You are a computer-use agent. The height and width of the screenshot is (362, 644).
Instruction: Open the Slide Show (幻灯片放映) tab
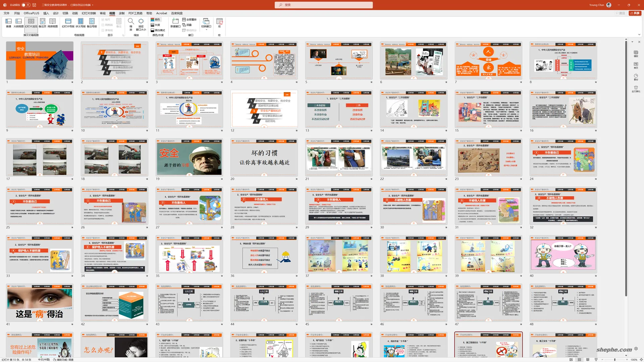tap(89, 13)
